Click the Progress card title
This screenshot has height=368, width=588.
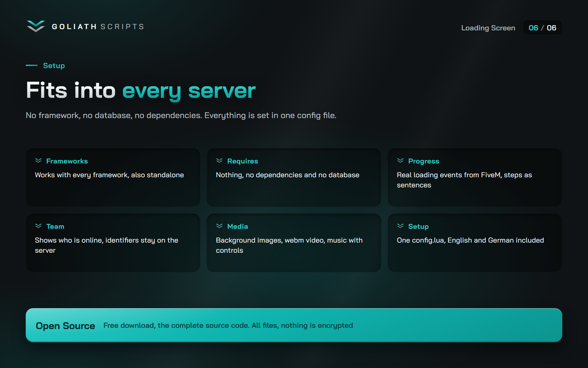pos(424,161)
